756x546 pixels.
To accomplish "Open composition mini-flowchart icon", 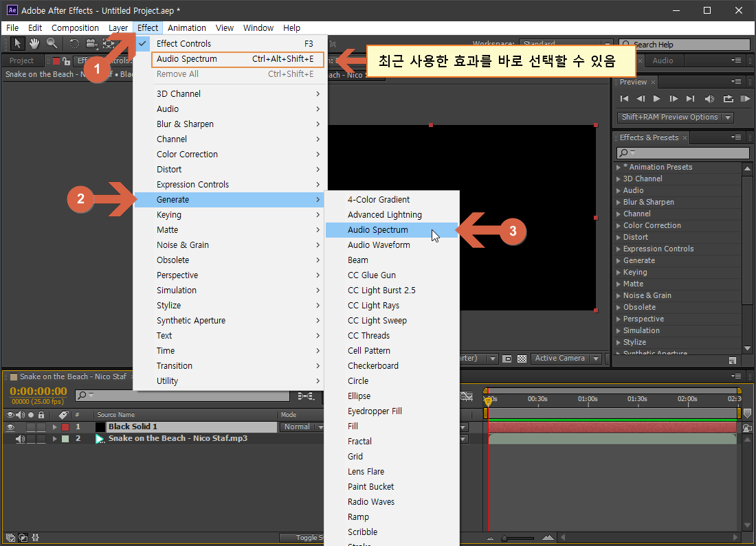I will click(x=306, y=396).
